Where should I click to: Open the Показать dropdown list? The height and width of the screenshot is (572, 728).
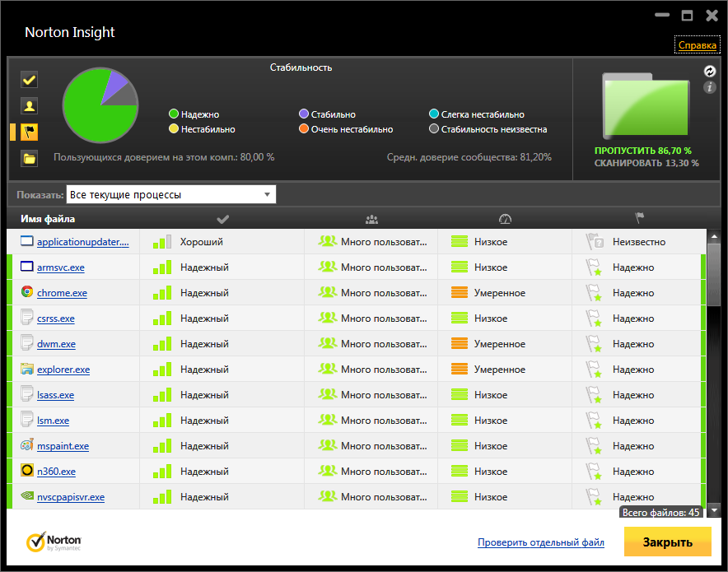(x=171, y=194)
